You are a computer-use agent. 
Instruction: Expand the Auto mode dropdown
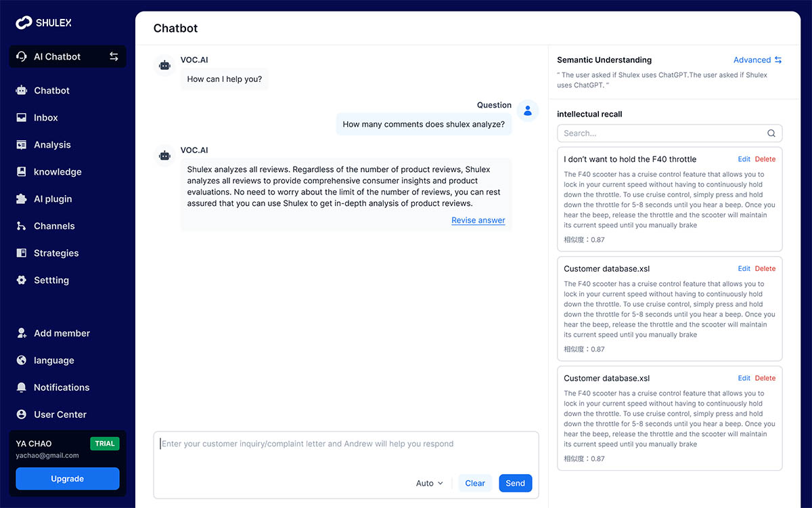pos(430,483)
